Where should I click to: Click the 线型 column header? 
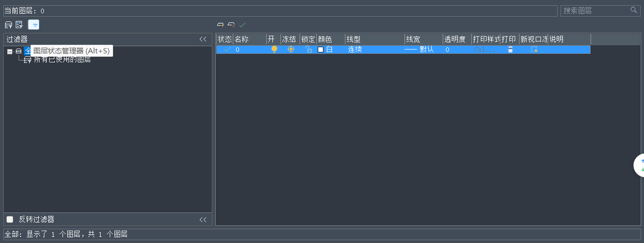point(375,39)
